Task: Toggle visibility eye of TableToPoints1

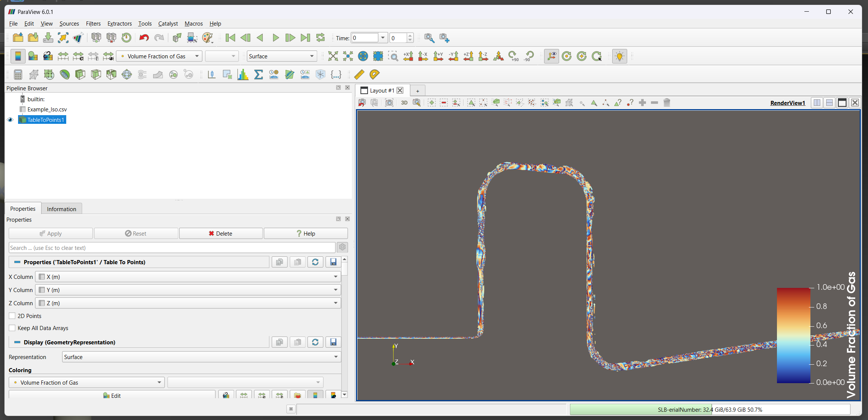Action: (10, 120)
